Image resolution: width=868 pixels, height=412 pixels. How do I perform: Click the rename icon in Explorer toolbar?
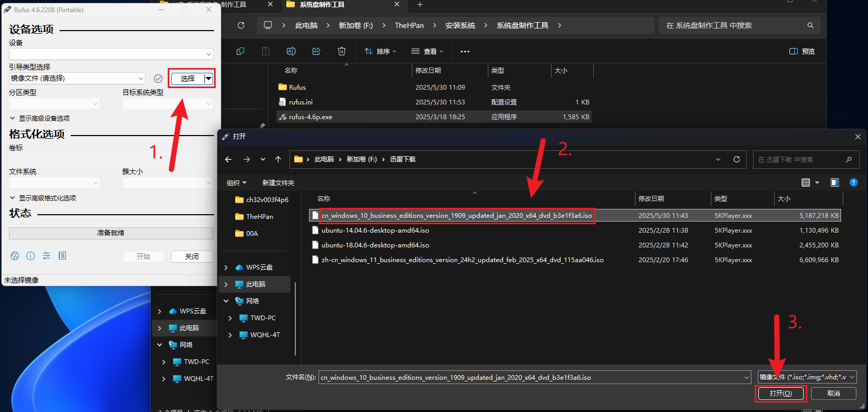point(291,51)
